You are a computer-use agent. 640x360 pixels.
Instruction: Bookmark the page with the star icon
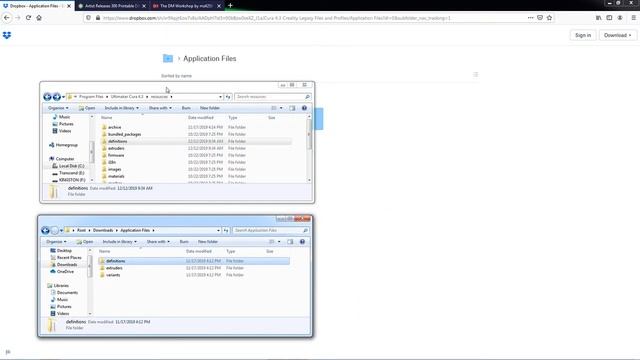tap(549, 18)
